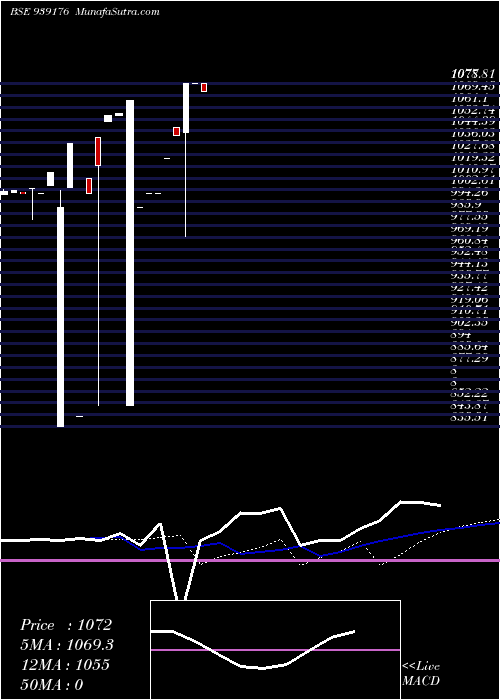This screenshot has height=700, width=500.
Task: Click the 1069.45 price axis label
Action: point(475,86)
